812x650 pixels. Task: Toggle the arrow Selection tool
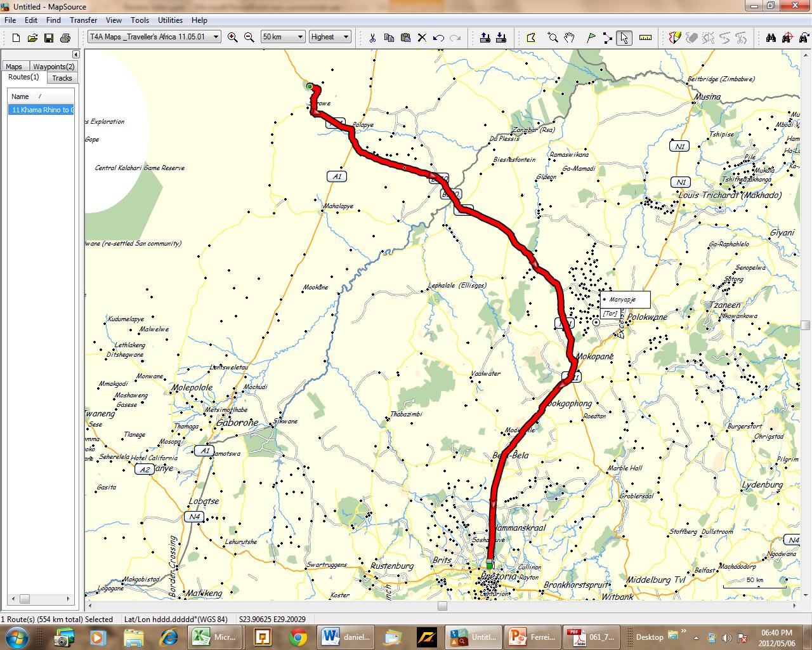pos(624,37)
